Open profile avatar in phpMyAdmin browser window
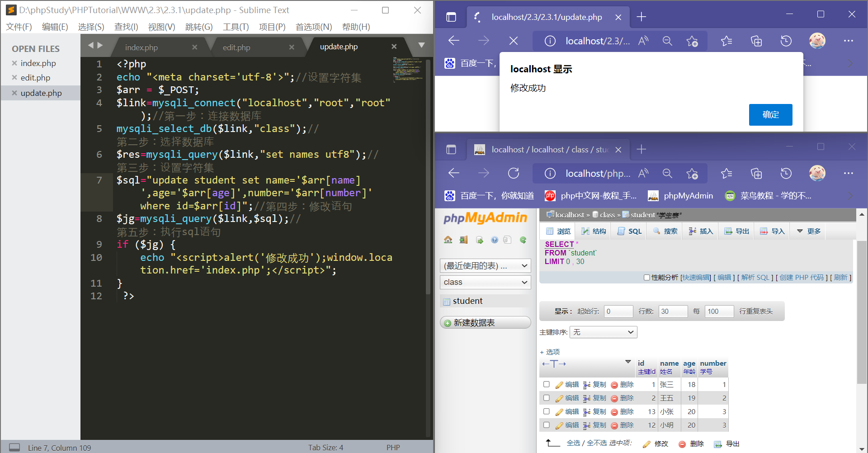Image resolution: width=868 pixels, height=453 pixels. pos(817,173)
